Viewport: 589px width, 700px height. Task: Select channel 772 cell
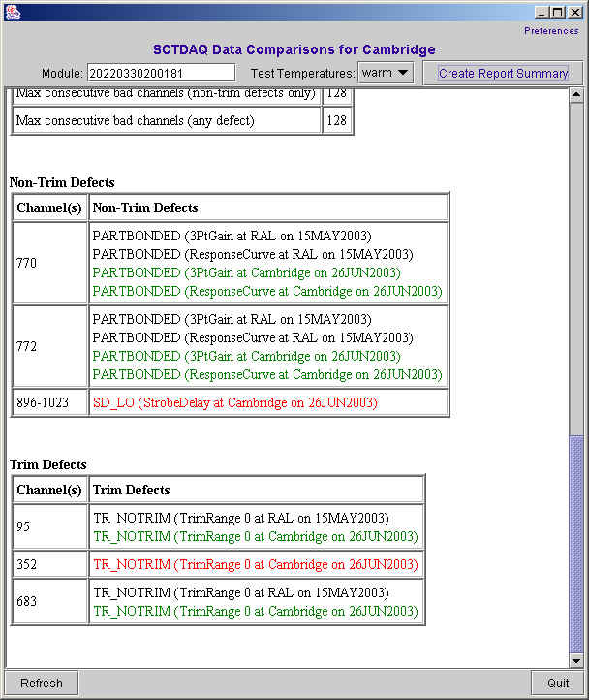tap(50, 346)
